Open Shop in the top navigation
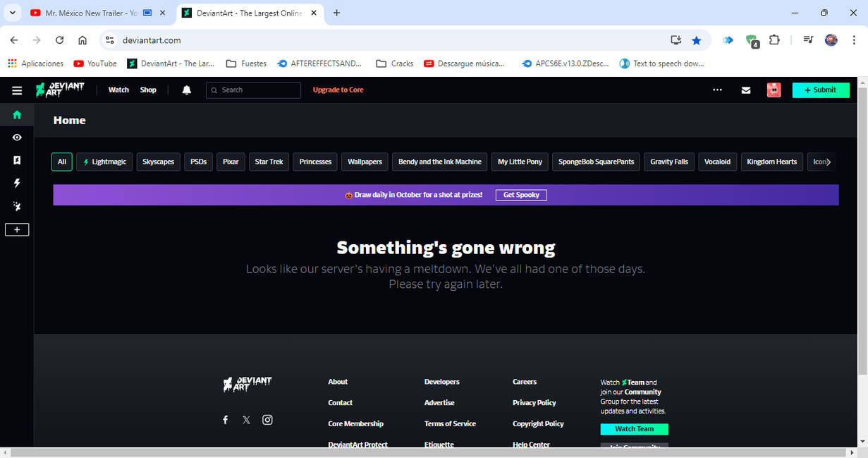 pyautogui.click(x=148, y=90)
